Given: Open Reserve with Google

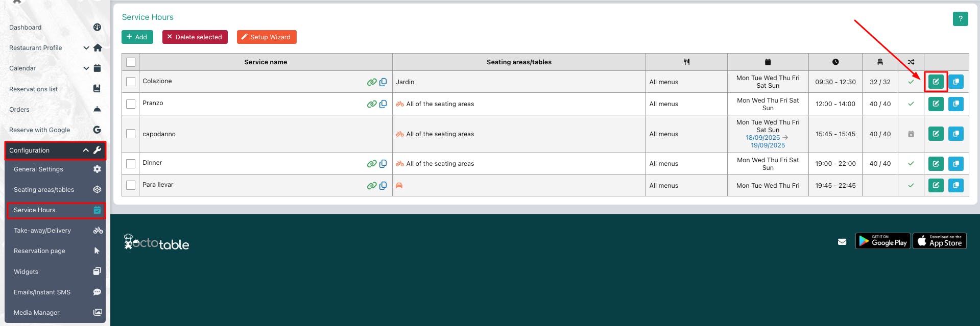Looking at the screenshot, I should point(55,130).
